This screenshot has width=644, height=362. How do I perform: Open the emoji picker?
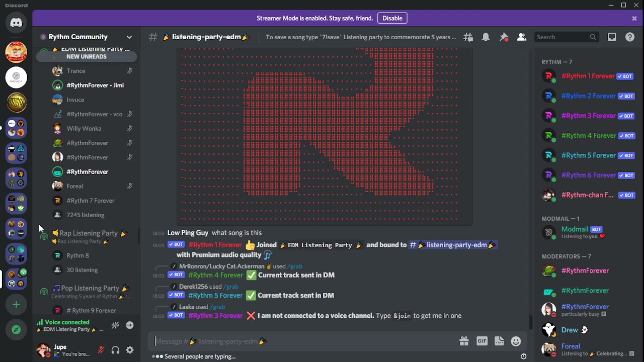(516, 341)
